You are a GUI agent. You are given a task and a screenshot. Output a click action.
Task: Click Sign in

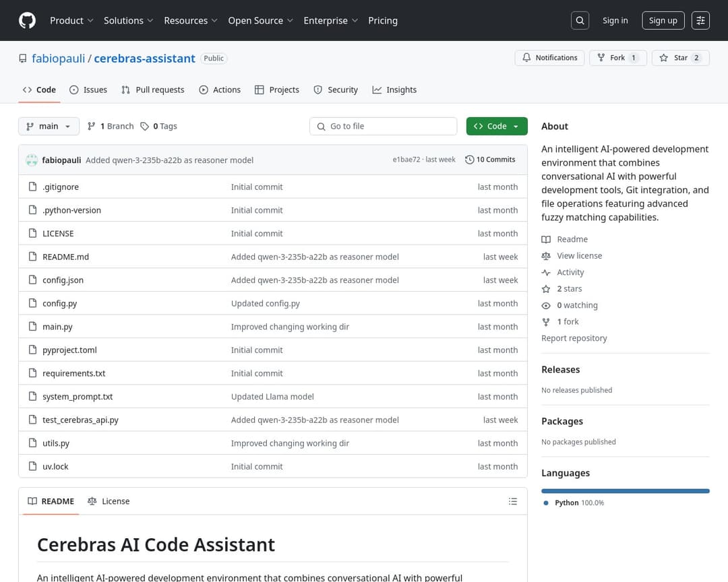click(x=615, y=20)
